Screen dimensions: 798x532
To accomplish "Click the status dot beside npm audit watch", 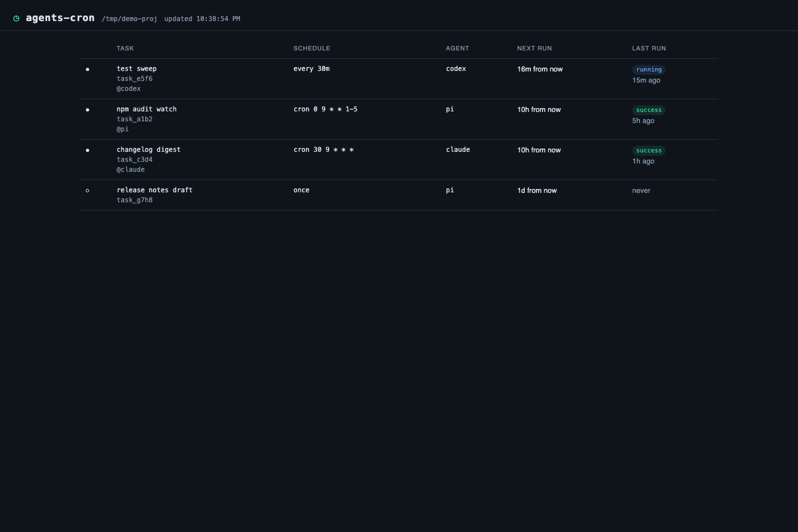I will coord(88,110).
